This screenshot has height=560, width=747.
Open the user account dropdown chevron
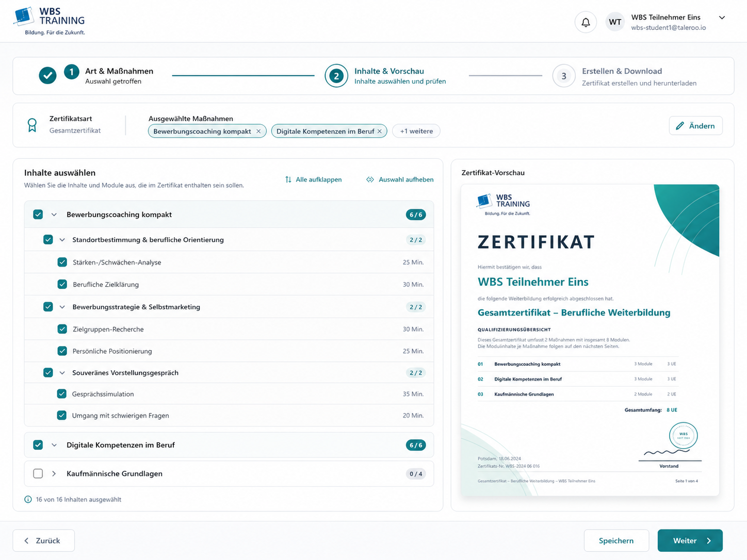(722, 18)
